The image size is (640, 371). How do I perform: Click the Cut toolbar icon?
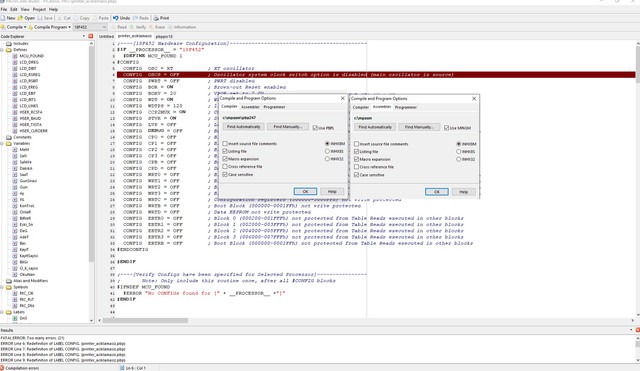click(x=60, y=18)
